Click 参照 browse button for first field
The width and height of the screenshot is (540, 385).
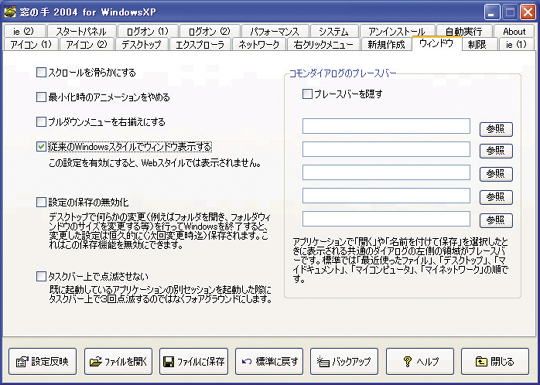pyautogui.click(x=496, y=129)
